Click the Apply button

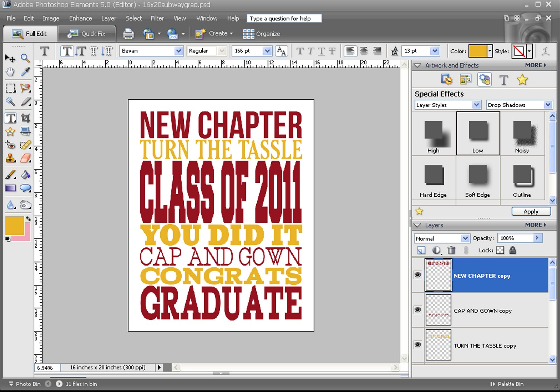531,211
